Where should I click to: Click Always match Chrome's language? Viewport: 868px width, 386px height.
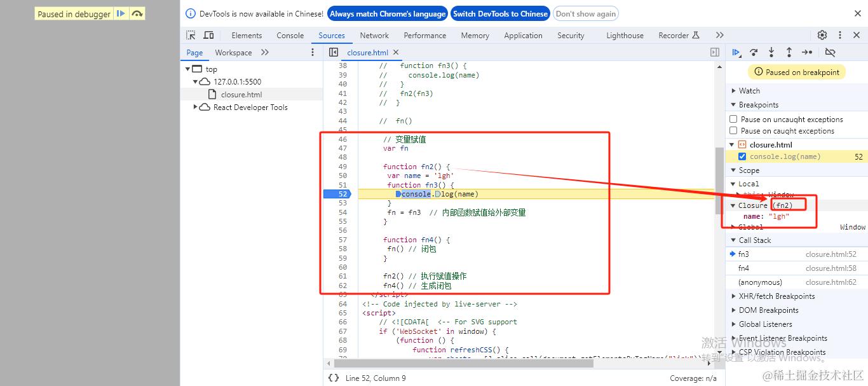coord(388,13)
